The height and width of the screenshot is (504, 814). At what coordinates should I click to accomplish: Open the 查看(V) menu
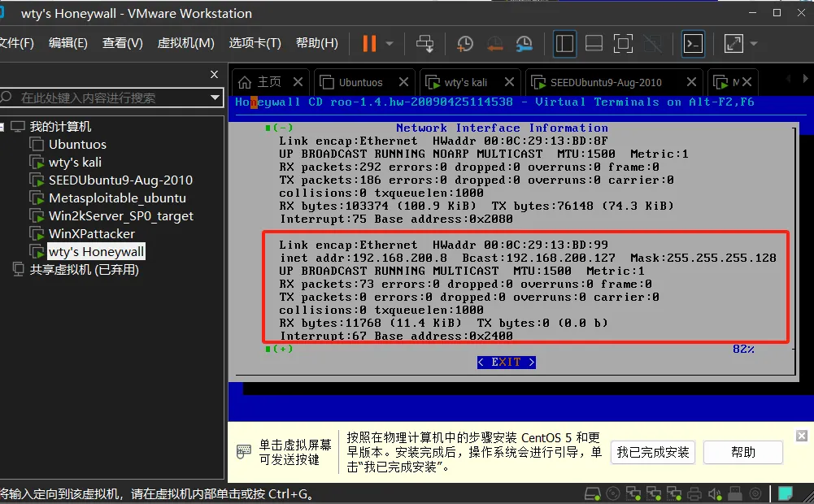[123, 43]
